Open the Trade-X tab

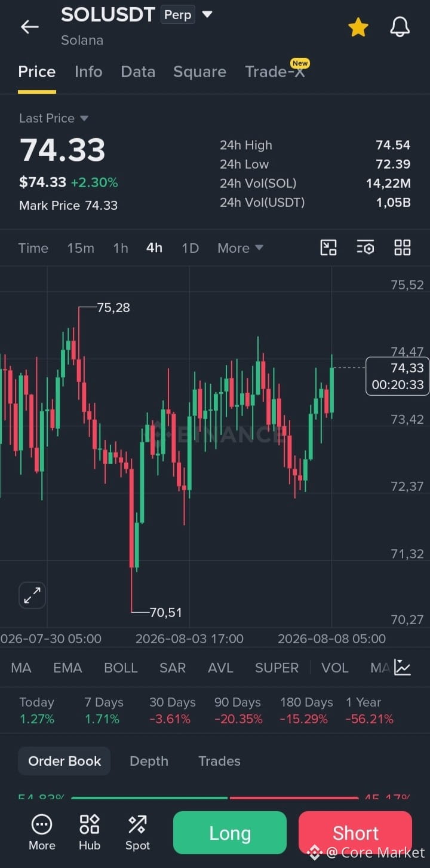click(x=275, y=72)
